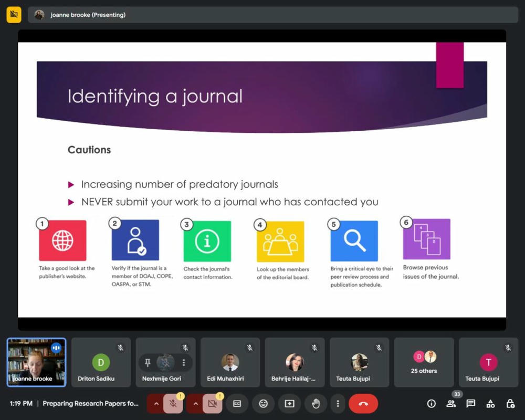Raise your hand
The width and height of the screenshot is (525, 420).
tap(316, 404)
